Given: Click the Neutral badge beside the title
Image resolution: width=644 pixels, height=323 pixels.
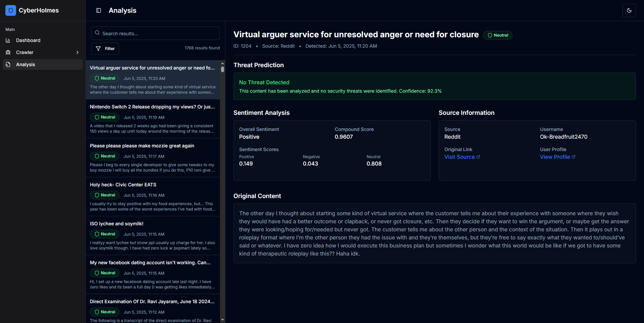Looking at the screenshot, I should pos(497,35).
